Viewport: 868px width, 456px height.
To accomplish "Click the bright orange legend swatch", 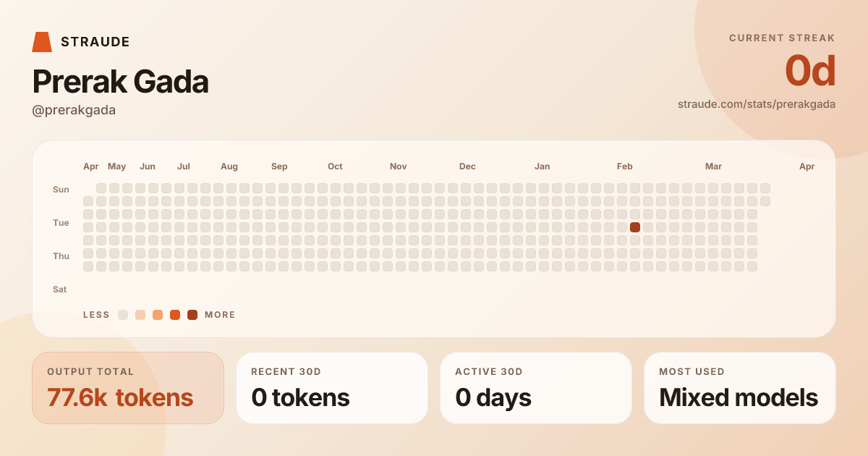I will (175, 315).
